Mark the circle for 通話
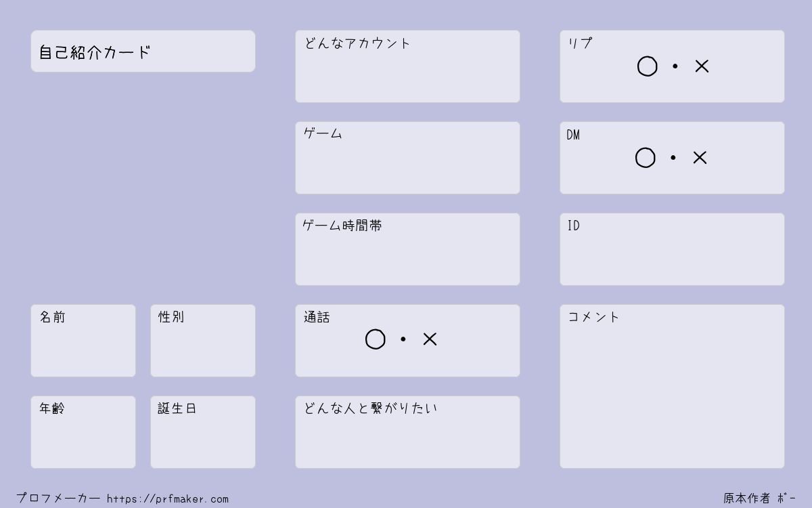Viewport: 812px width, 508px height. coord(376,339)
